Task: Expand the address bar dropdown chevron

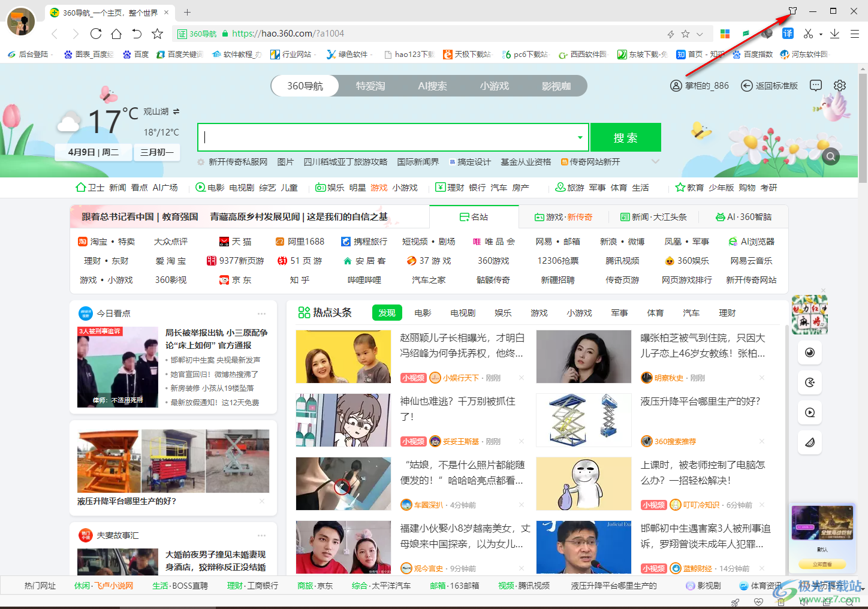Action: (x=700, y=34)
